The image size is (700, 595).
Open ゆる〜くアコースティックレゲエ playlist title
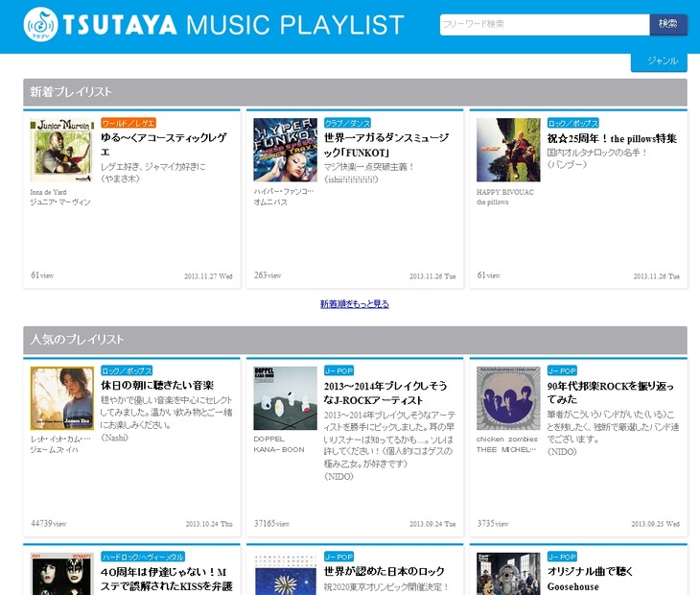click(163, 144)
